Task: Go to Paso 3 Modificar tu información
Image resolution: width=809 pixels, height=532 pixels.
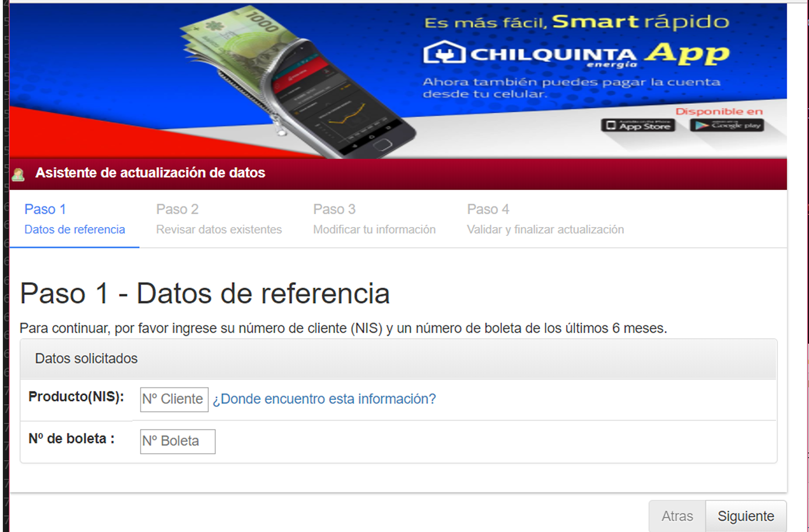Action: pos(374,219)
